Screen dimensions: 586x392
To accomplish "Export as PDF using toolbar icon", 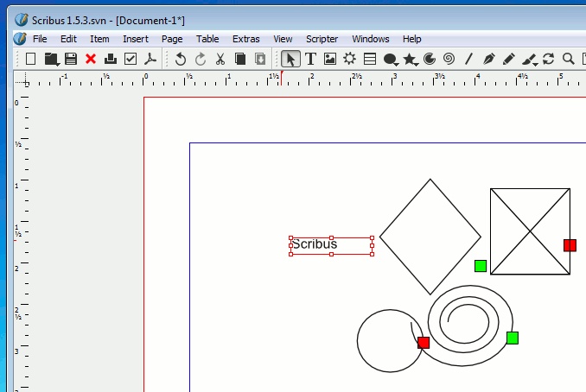I will tap(150, 59).
